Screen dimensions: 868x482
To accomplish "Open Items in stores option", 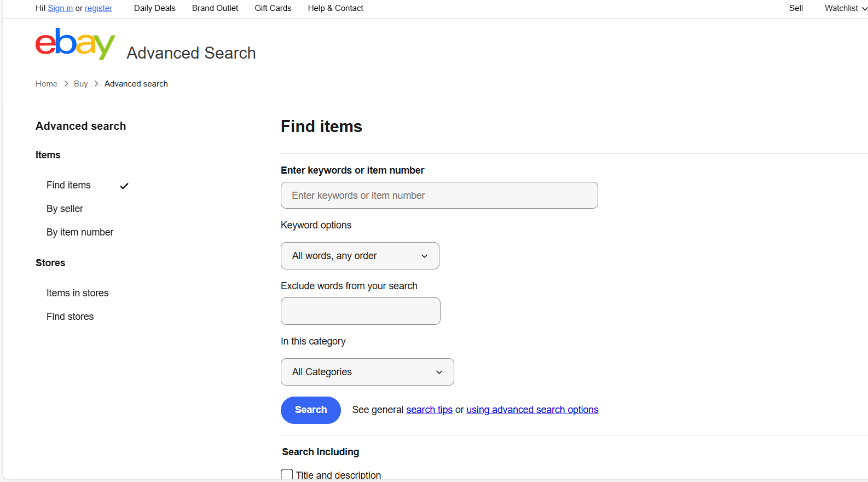I will coord(77,293).
